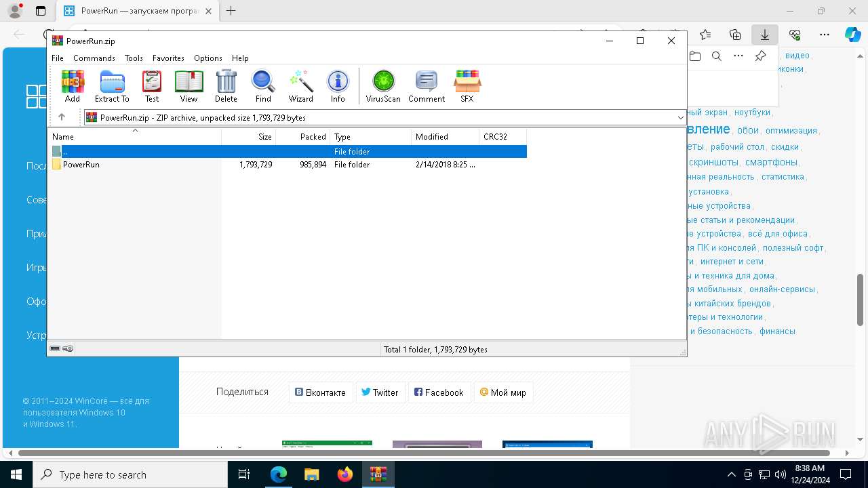868x488 pixels.
Task: Click the оптимизация tag link
Action: pos(791,131)
